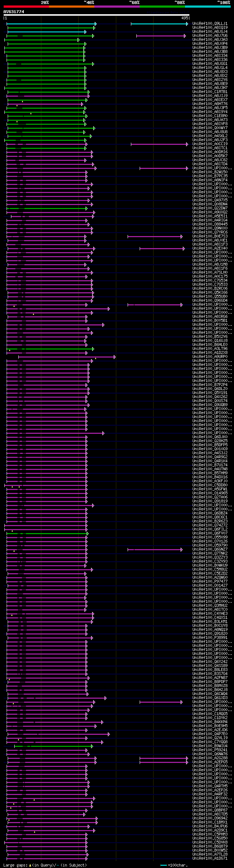Select hit label UniRef100_A7SLH0
This screenshot has height=868, width=234.
(210, 272)
